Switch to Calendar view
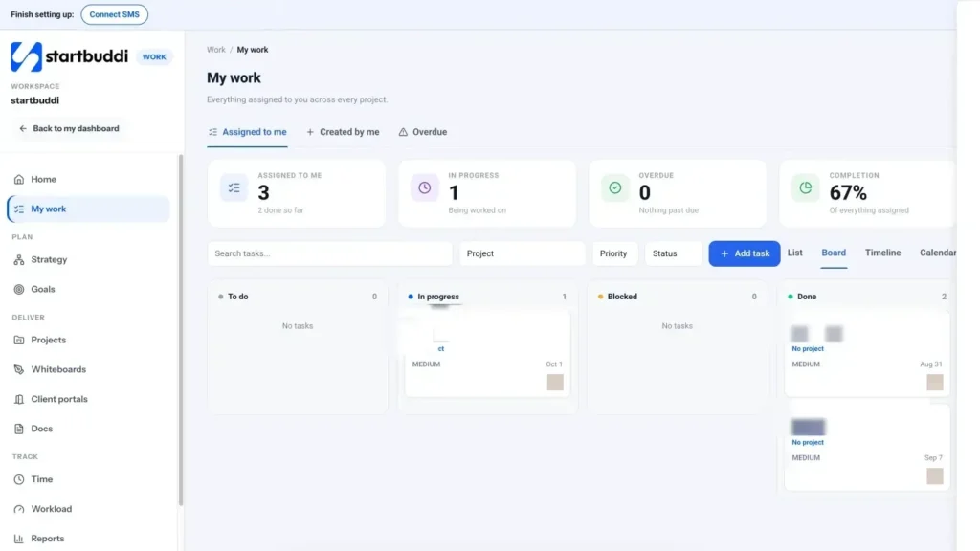This screenshot has height=551, width=980. [938, 253]
